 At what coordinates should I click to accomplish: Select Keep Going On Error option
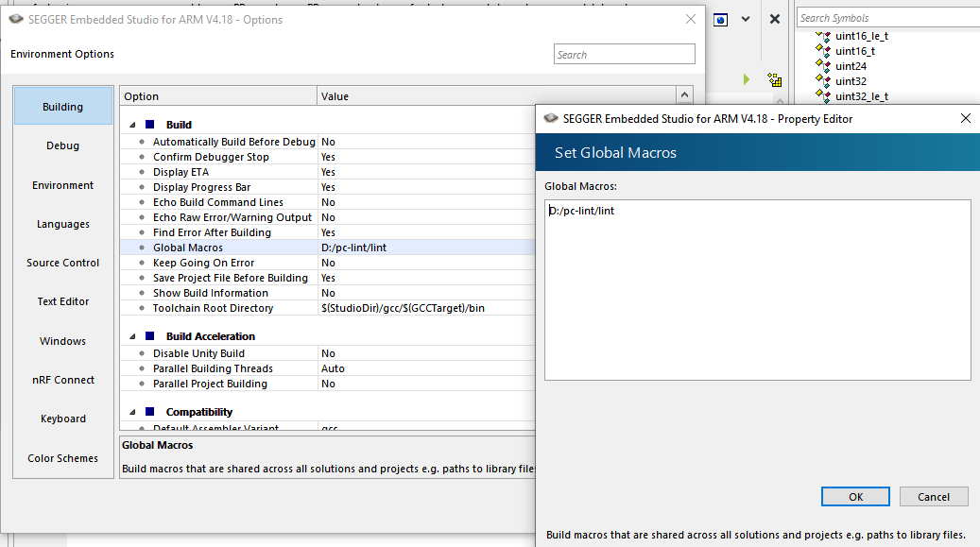click(203, 263)
